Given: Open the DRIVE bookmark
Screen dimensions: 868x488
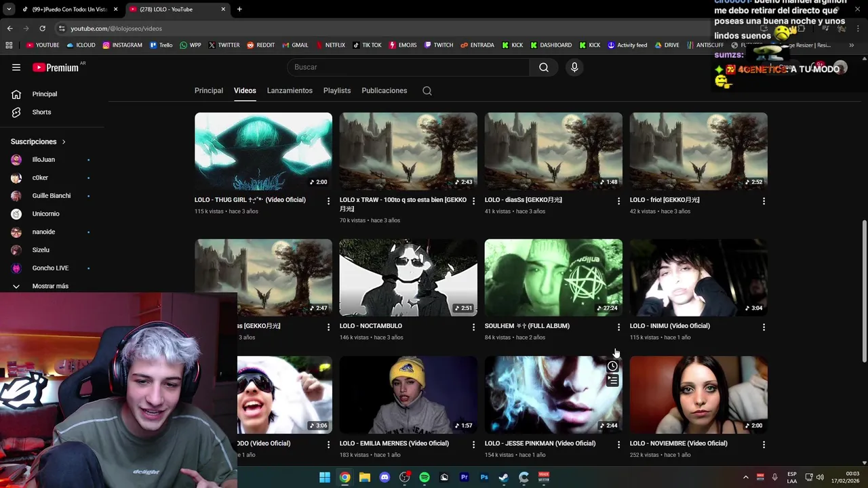Looking at the screenshot, I should click(667, 45).
